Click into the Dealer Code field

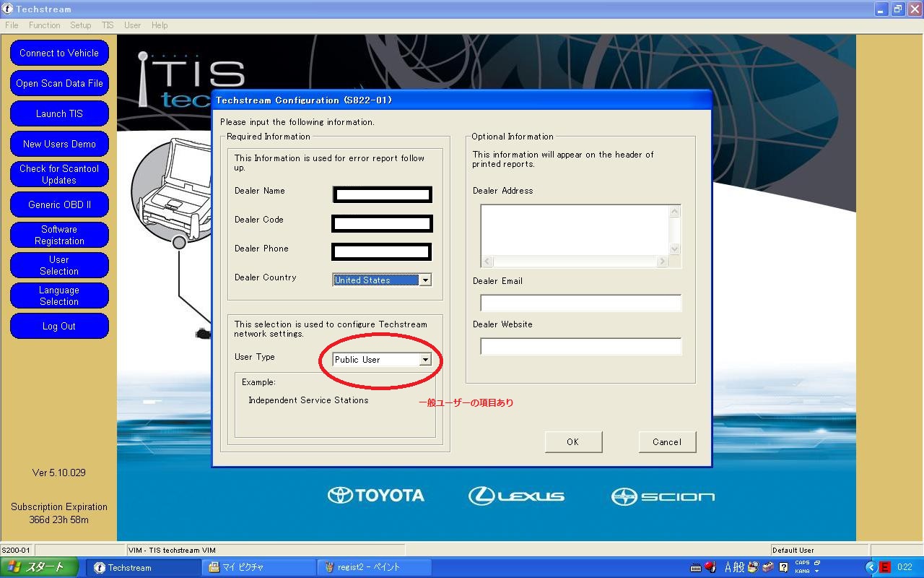click(x=382, y=223)
